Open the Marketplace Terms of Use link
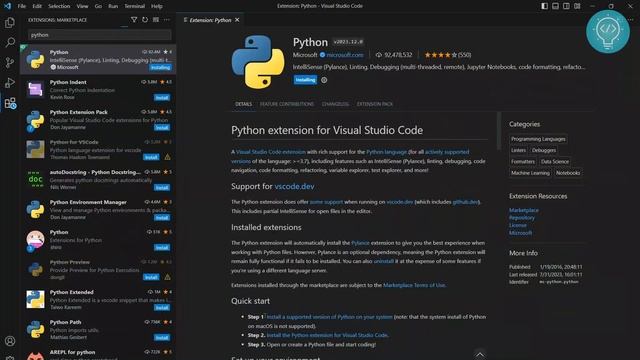Screen dimensions: 640x360 [414, 285]
